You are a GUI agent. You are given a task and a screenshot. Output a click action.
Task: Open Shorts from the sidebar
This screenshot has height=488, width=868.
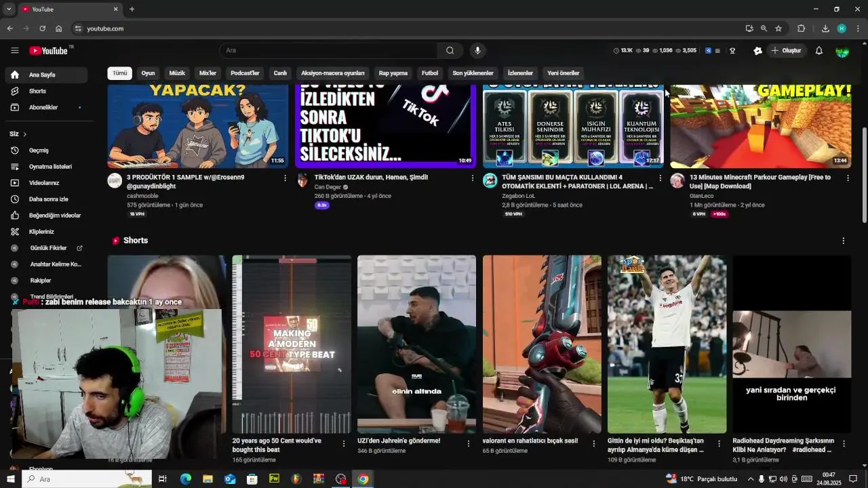(46, 91)
